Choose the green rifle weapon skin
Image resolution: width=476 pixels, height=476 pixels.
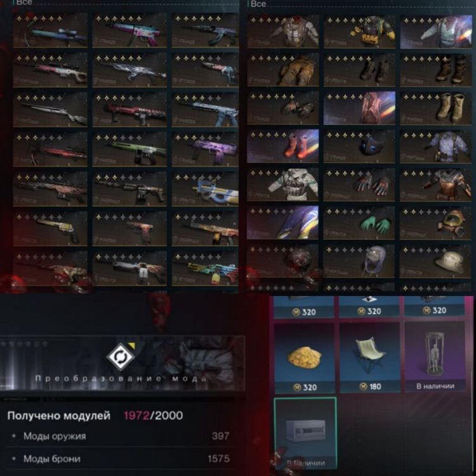click(x=129, y=149)
